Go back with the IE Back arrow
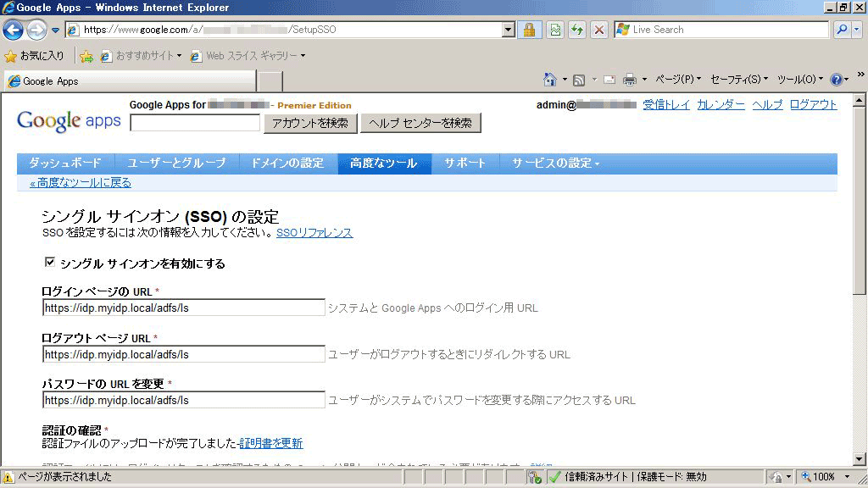The height and width of the screenshot is (488, 868). tap(14, 30)
